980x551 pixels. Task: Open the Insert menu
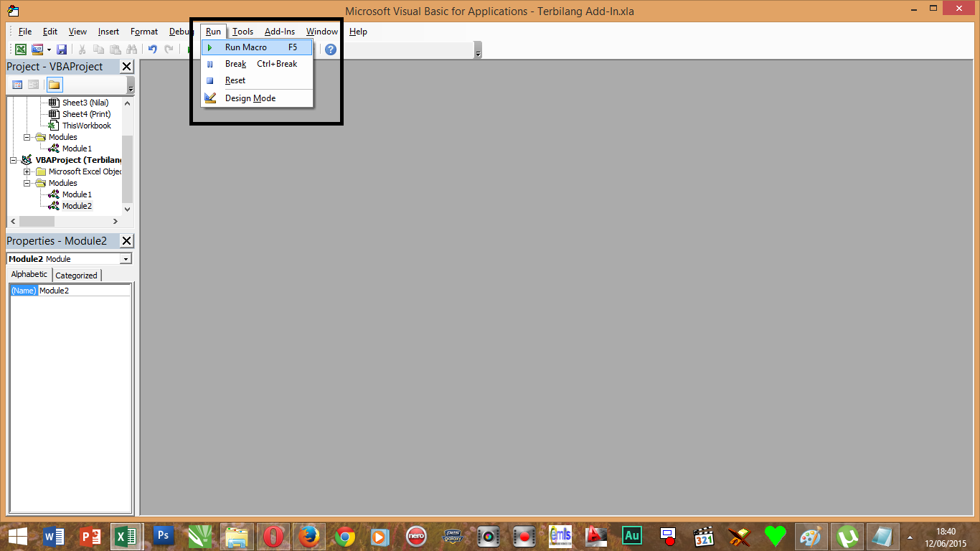(x=109, y=32)
